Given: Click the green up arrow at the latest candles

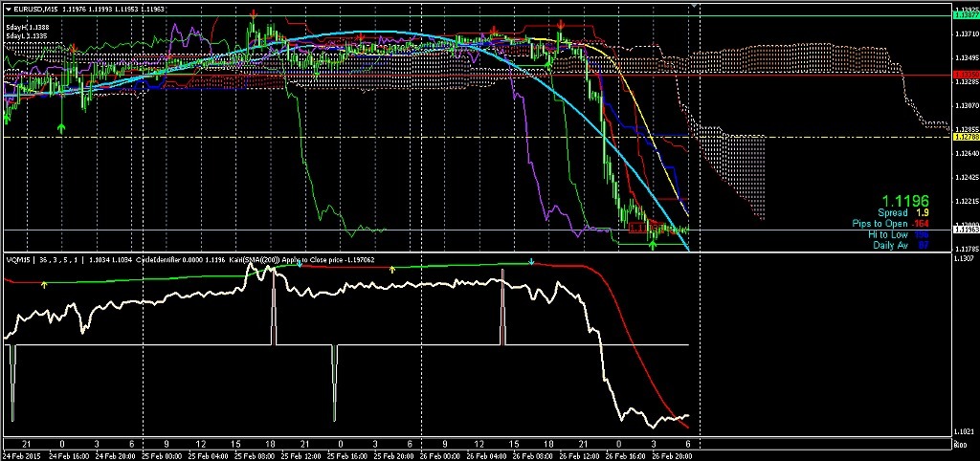Looking at the screenshot, I should point(653,246).
